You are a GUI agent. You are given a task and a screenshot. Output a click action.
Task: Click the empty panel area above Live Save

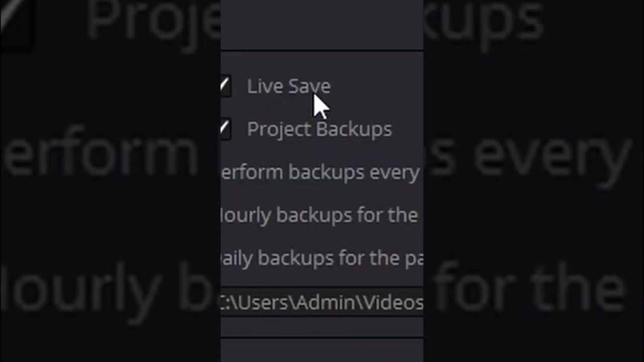click(x=322, y=24)
